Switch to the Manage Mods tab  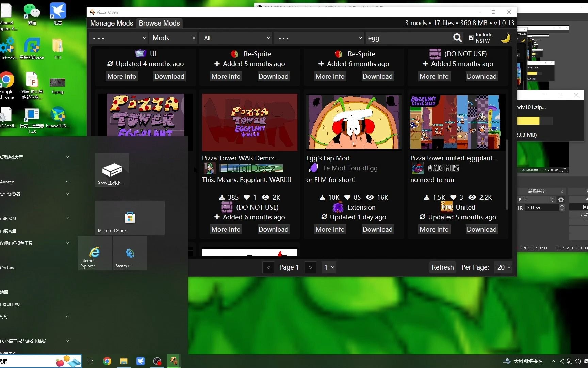click(112, 23)
